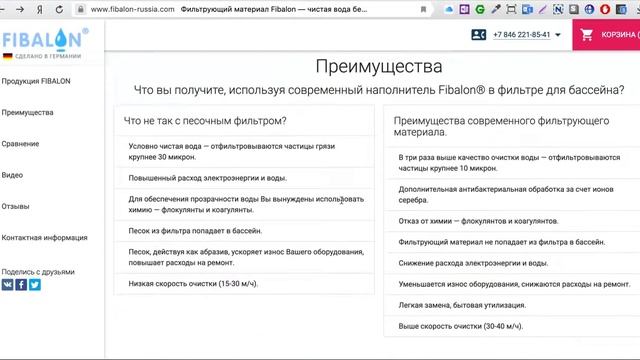Share the page on Facebook
Screen dimensions: 640x360
(x=21, y=284)
